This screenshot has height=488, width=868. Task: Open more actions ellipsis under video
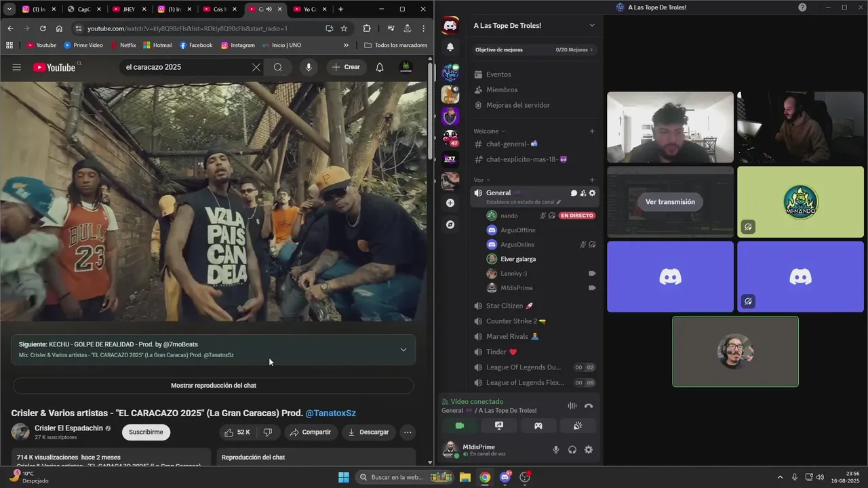408,432
